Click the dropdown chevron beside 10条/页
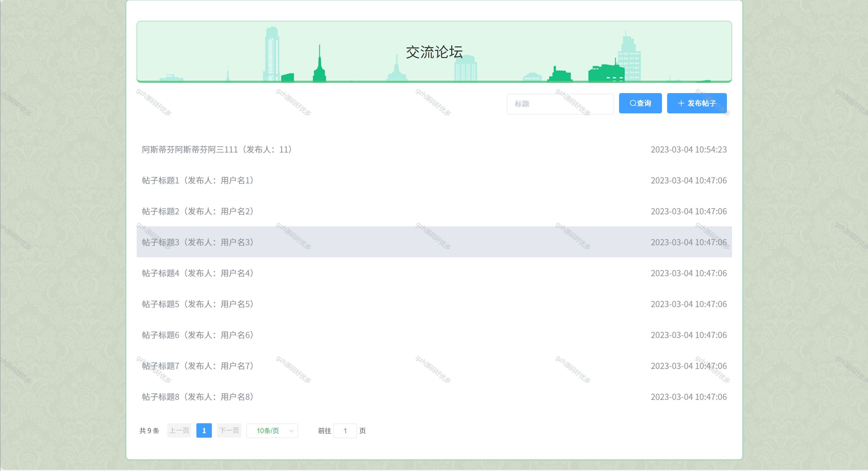Screen dimensions: 868x471 point(292,431)
